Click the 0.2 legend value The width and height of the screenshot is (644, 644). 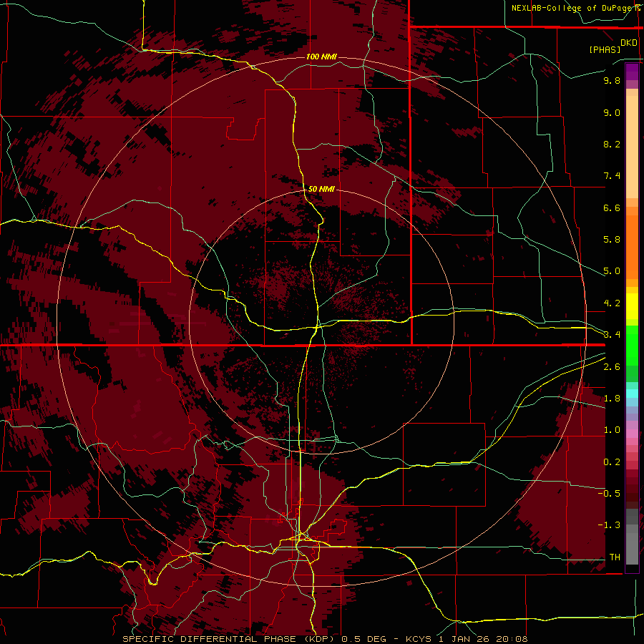pyautogui.click(x=612, y=462)
